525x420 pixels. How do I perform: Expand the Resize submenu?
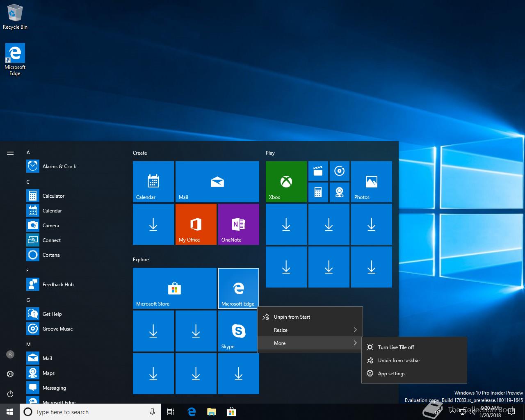click(x=310, y=330)
